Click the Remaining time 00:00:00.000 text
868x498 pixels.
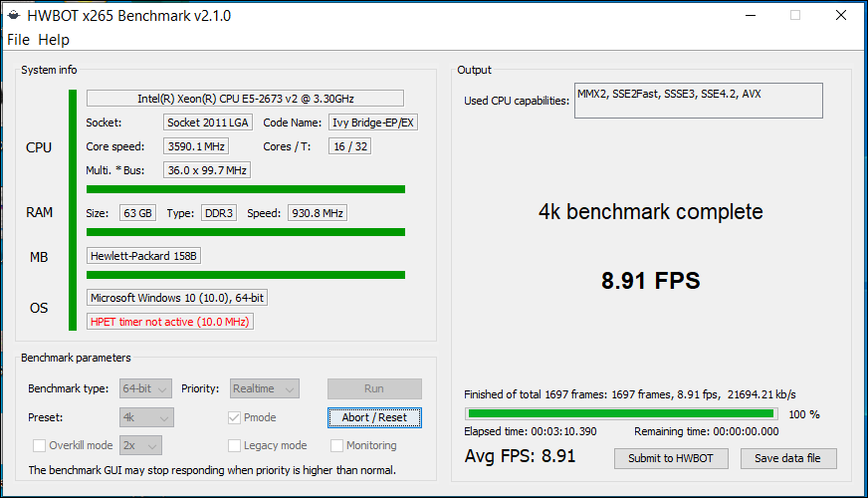click(707, 431)
